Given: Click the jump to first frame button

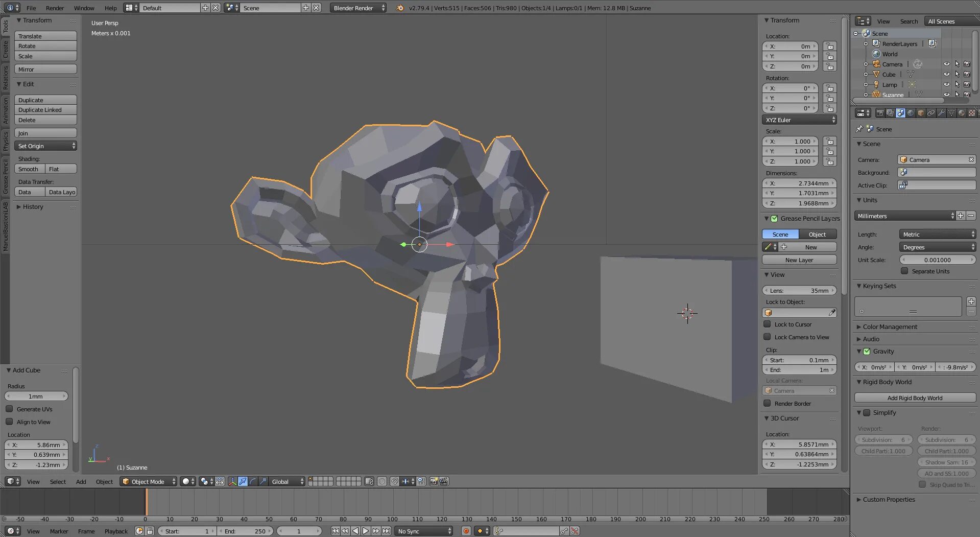Looking at the screenshot, I should click(x=335, y=531).
